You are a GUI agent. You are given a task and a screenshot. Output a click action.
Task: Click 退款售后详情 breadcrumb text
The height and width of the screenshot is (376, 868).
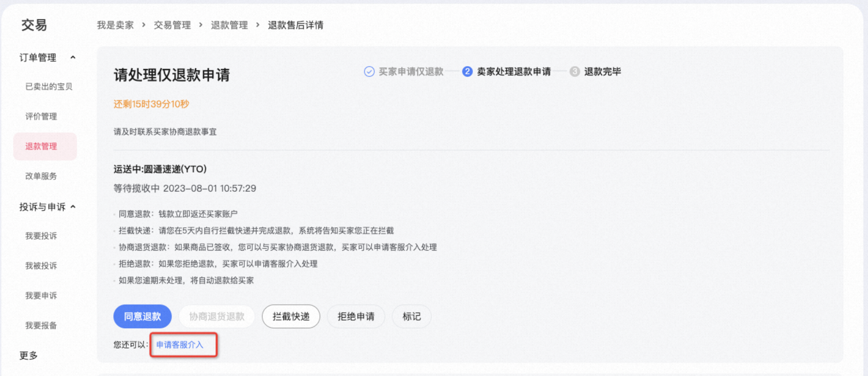[296, 25]
